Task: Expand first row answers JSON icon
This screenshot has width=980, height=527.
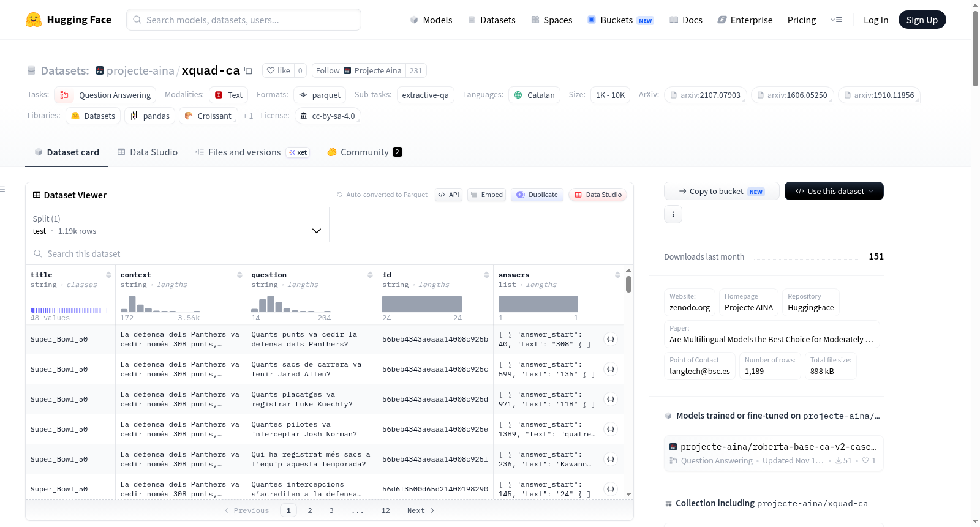Action: [x=611, y=339]
